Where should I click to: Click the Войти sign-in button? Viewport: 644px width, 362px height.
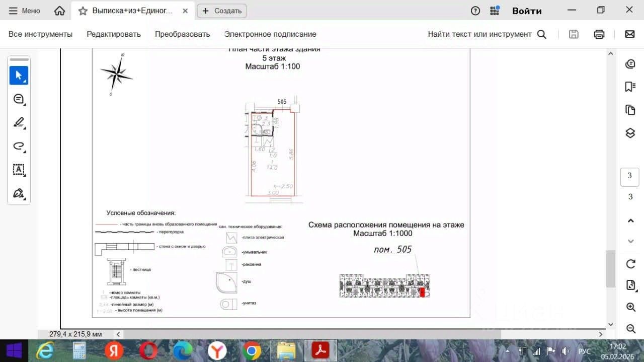pos(527,11)
